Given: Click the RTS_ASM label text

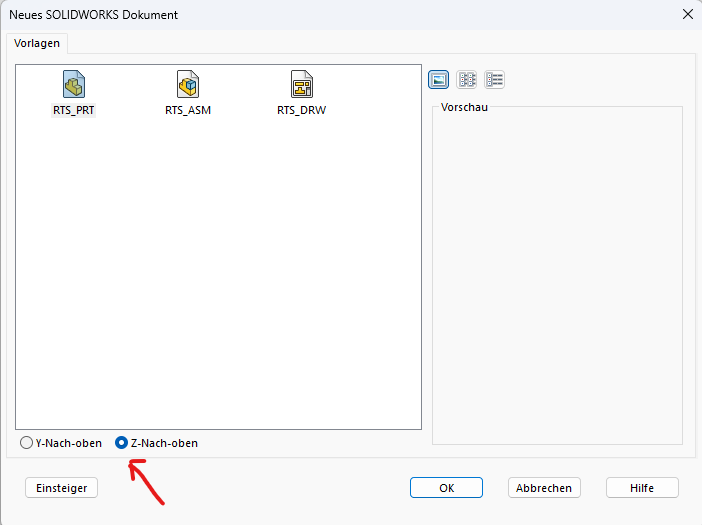Looking at the screenshot, I should [188, 110].
